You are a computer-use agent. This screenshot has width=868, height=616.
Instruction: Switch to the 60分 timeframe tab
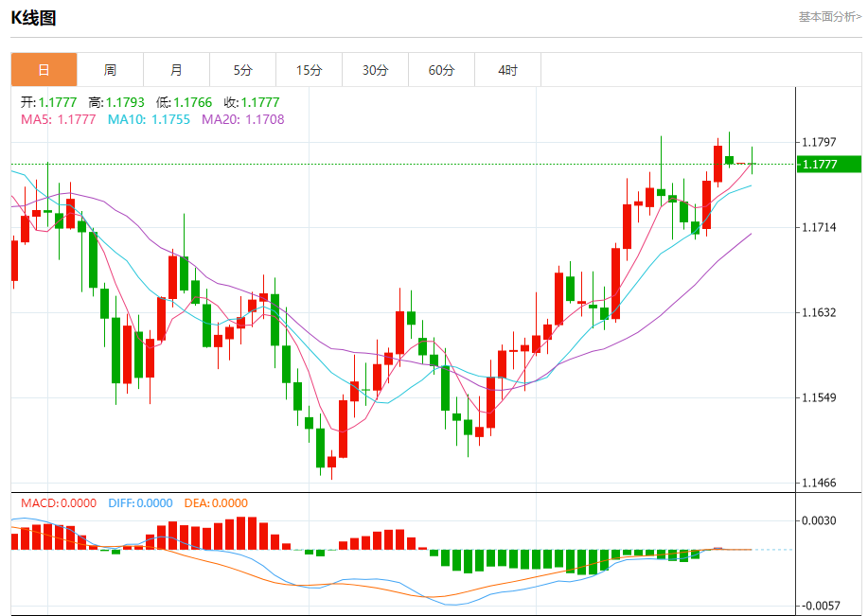point(441,70)
